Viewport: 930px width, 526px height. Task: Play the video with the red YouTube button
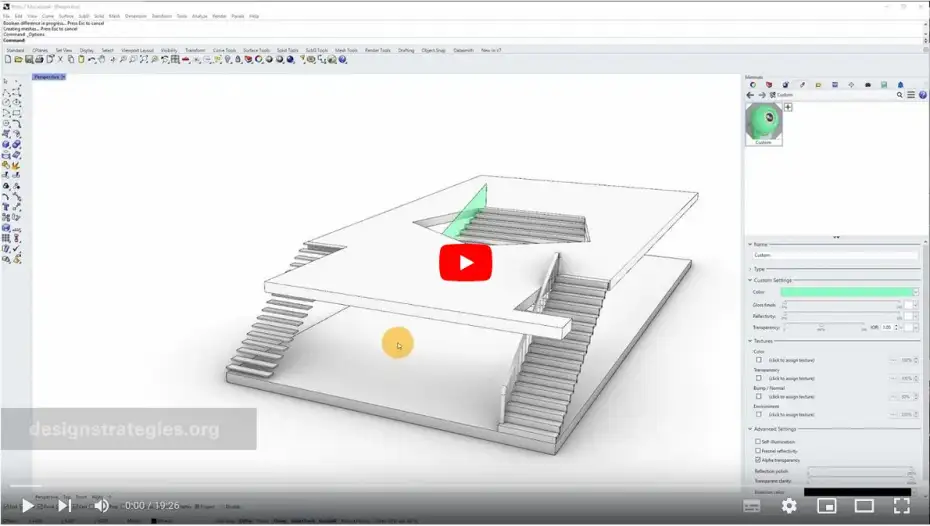click(x=466, y=262)
